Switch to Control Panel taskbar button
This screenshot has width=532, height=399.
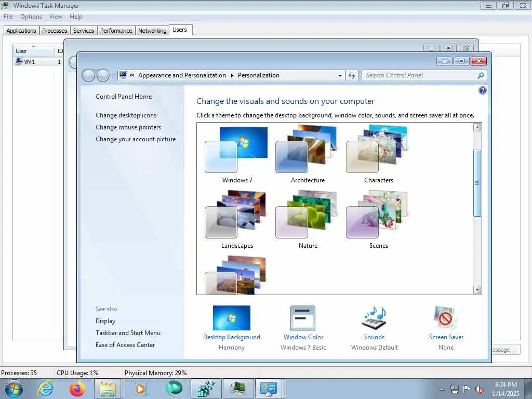coord(269,389)
